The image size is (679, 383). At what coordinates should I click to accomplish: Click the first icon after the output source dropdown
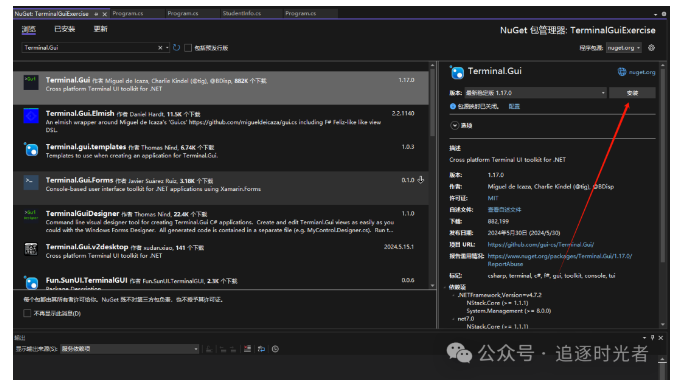(x=209, y=349)
